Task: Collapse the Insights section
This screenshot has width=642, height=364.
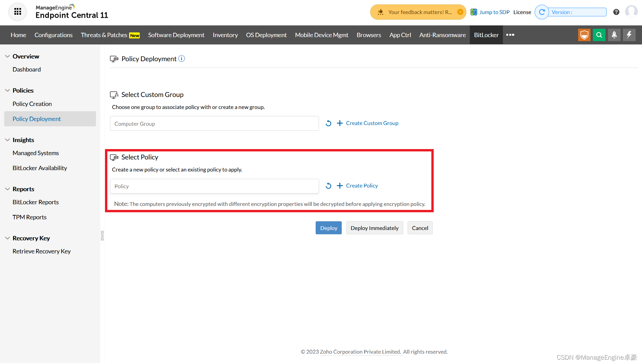Action: pos(7,140)
